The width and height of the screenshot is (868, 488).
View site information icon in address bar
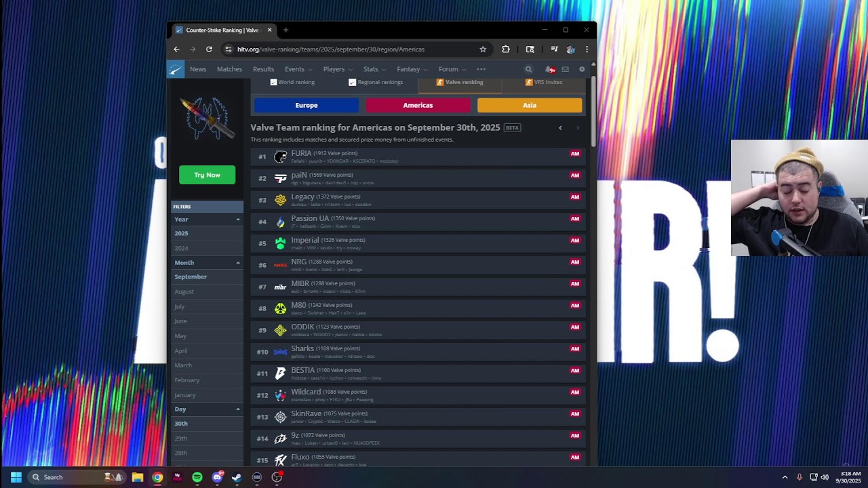[229, 49]
